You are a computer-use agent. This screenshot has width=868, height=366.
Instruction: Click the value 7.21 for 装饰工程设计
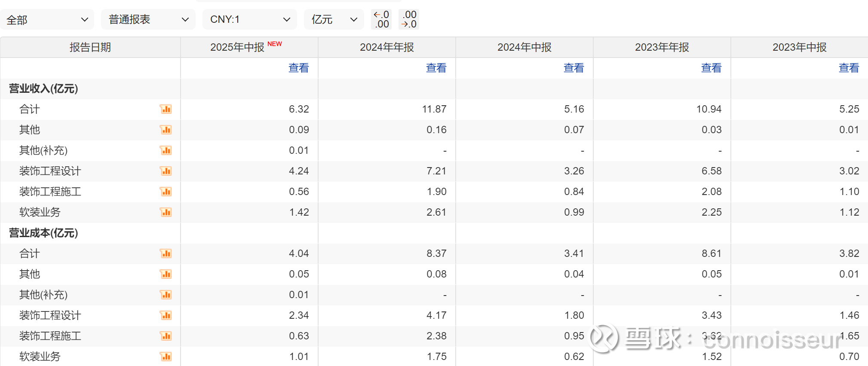click(436, 171)
